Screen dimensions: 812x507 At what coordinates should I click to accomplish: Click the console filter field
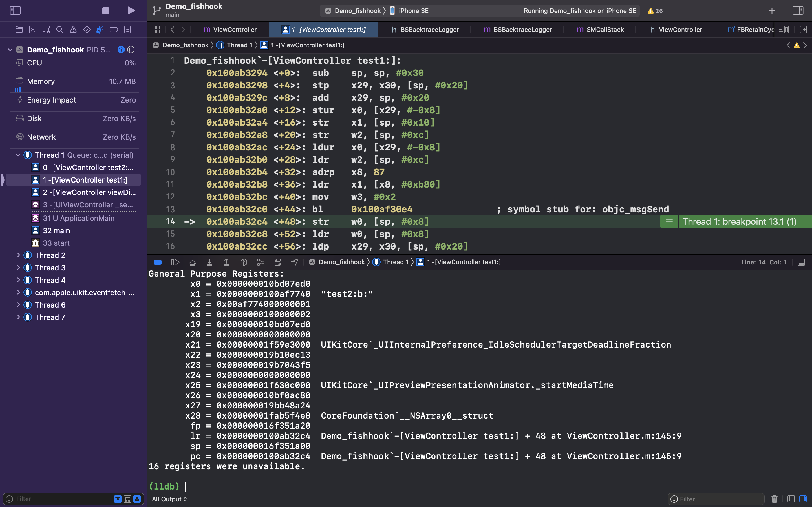point(718,499)
